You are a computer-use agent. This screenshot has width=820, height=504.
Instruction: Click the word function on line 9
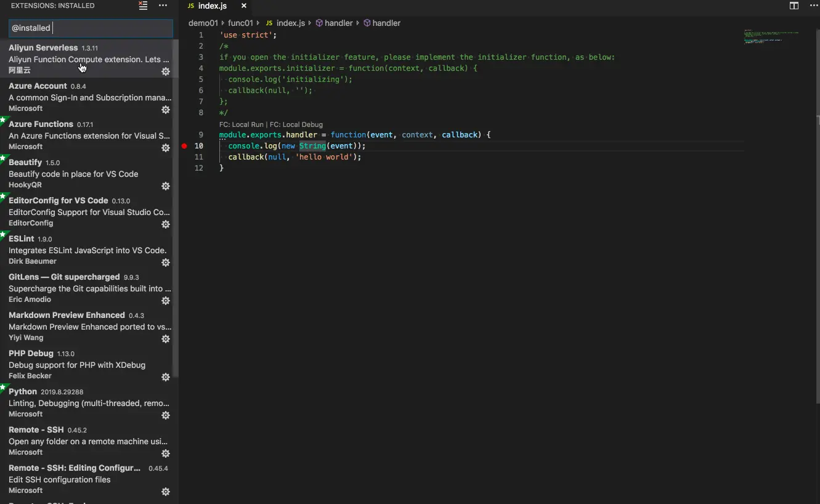coord(348,135)
